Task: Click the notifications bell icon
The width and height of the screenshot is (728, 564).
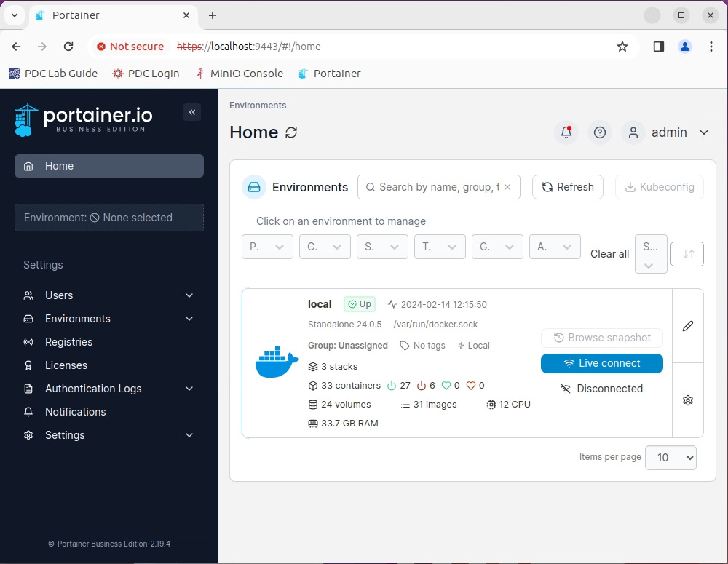Action: [566, 132]
